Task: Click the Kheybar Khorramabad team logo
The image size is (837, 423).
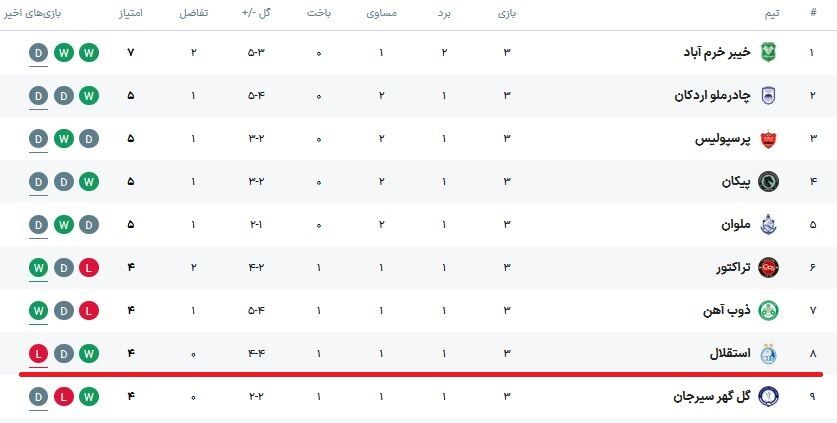Action: click(768, 52)
